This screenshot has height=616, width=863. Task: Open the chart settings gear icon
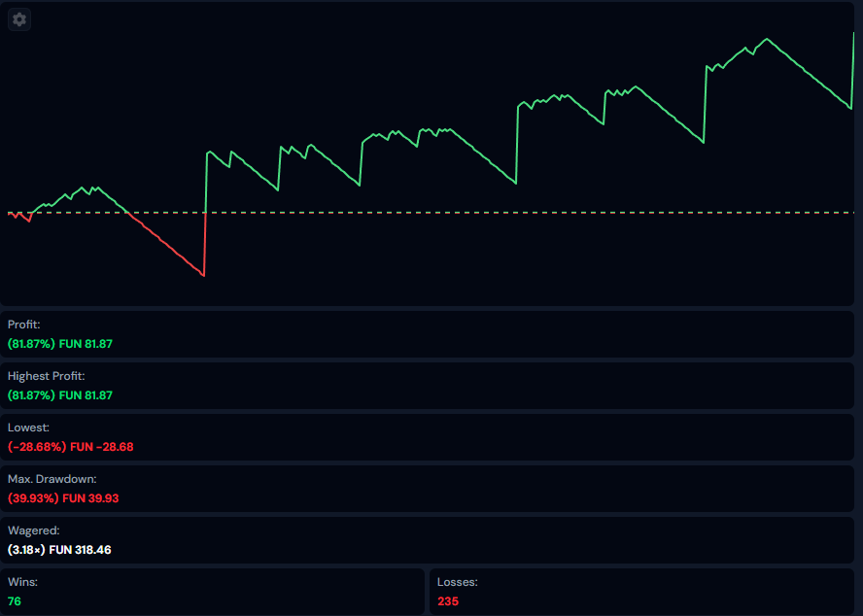coord(19,19)
